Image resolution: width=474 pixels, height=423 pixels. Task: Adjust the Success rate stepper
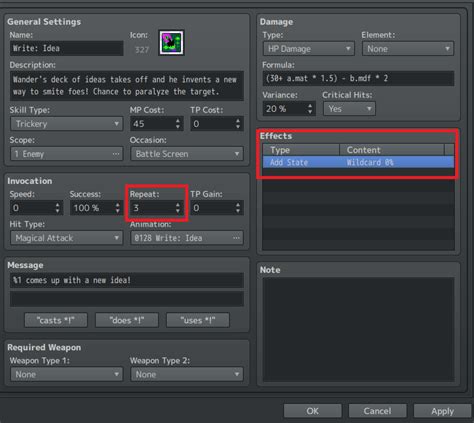[x=117, y=208]
